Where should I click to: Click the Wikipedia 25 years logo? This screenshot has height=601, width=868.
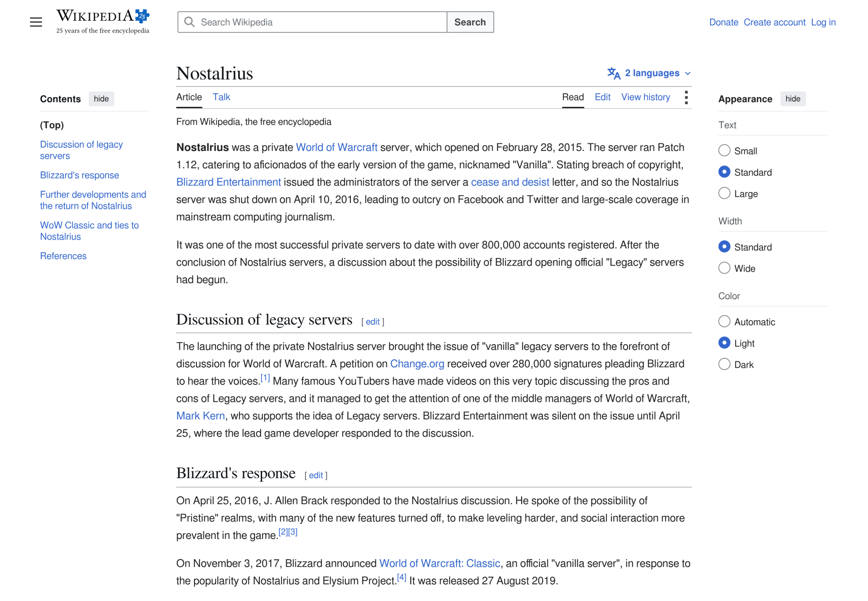[103, 21]
